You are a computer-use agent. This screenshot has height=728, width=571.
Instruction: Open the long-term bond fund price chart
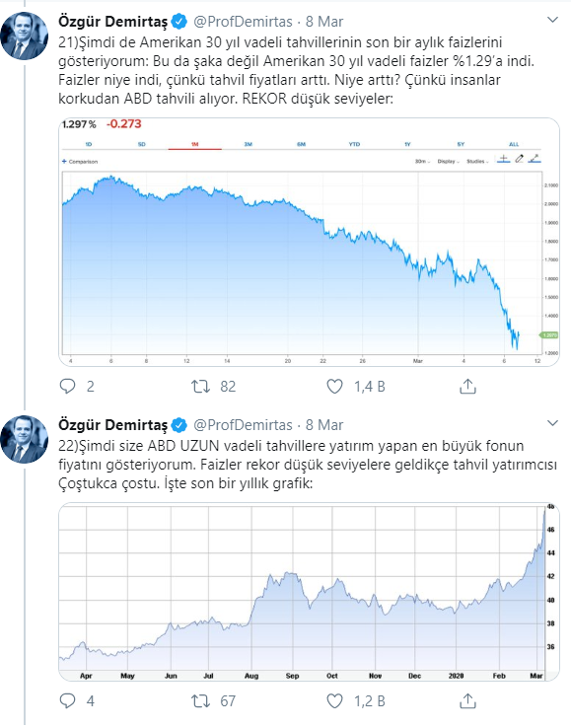tap(310, 592)
